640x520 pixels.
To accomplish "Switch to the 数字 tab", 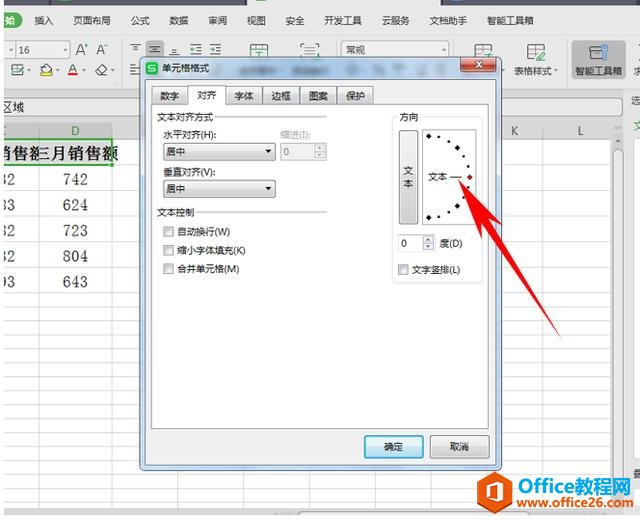I will (169, 96).
